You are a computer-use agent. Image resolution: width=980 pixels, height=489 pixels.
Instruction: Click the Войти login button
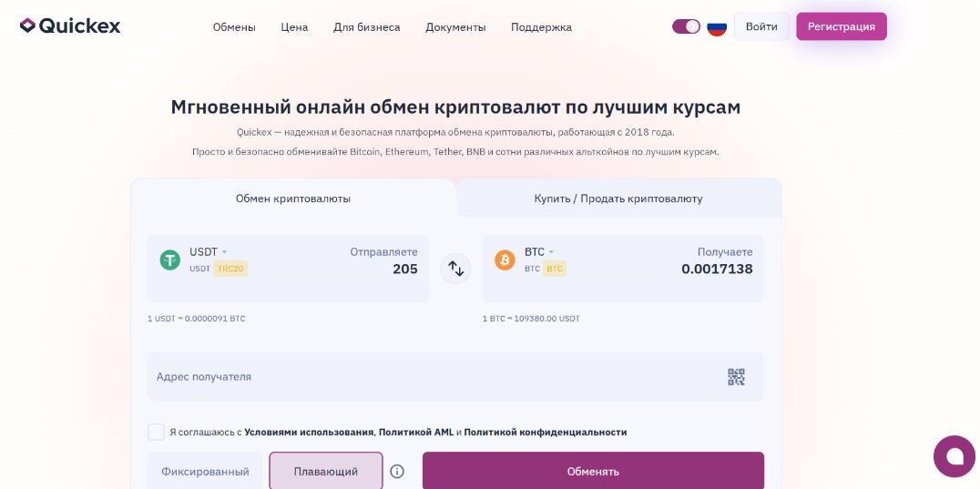tap(761, 26)
